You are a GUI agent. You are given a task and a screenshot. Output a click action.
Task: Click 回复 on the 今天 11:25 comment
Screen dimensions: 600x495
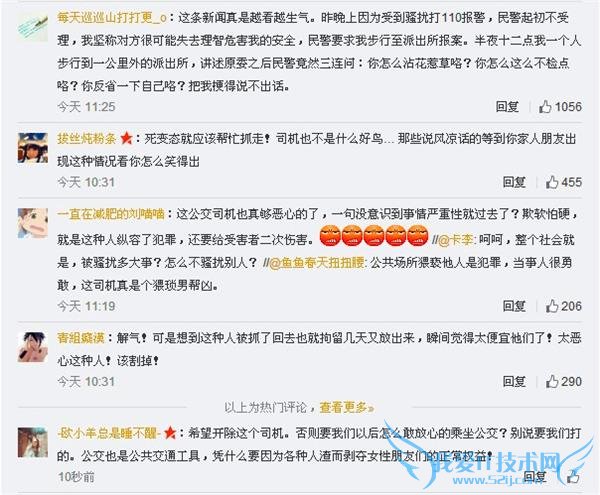507,107
